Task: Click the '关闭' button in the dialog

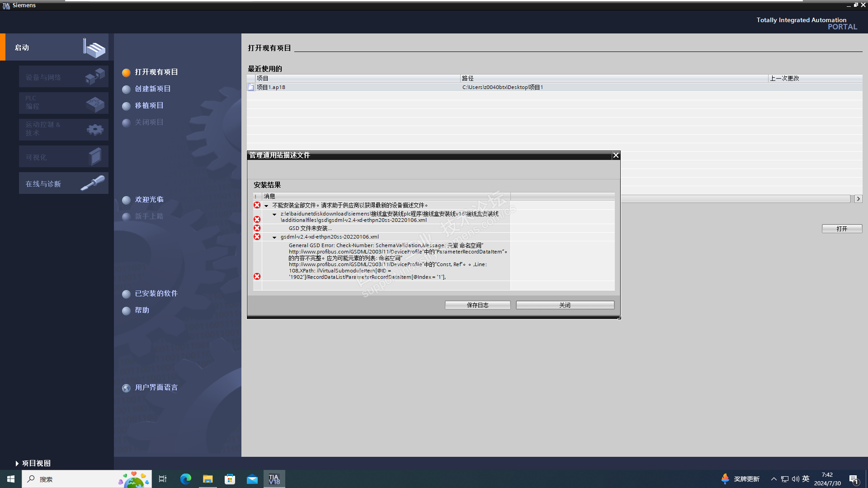Action: click(565, 305)
